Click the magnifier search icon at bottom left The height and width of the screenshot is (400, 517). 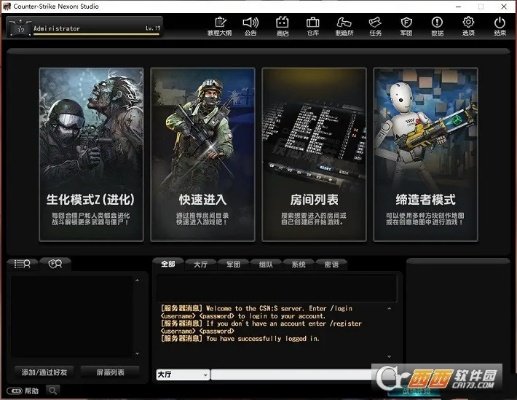[53, 390]
